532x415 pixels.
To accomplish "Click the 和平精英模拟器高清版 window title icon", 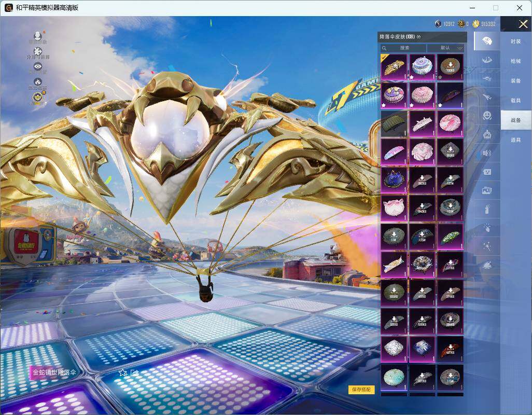I will click(9, 7).
